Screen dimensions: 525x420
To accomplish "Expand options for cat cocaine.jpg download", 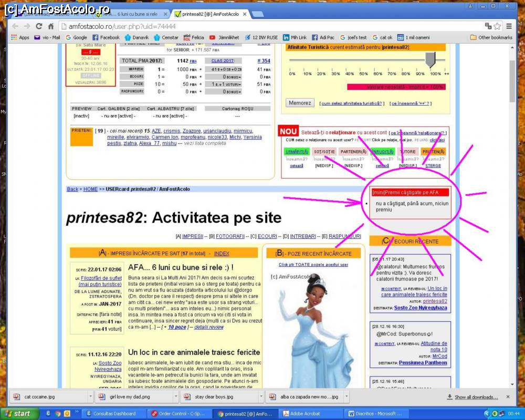I will pos(90,396).
